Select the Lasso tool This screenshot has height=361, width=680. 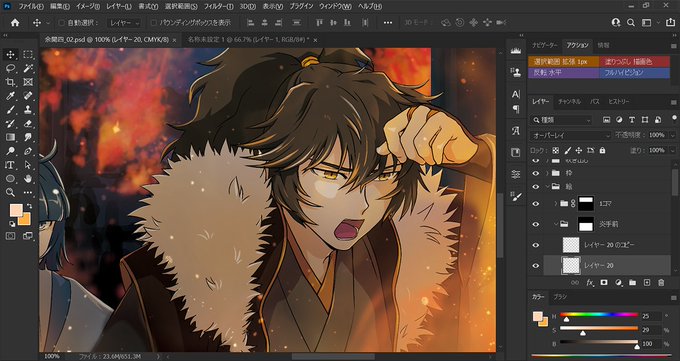pyautogui.click(x=10, y=68)
